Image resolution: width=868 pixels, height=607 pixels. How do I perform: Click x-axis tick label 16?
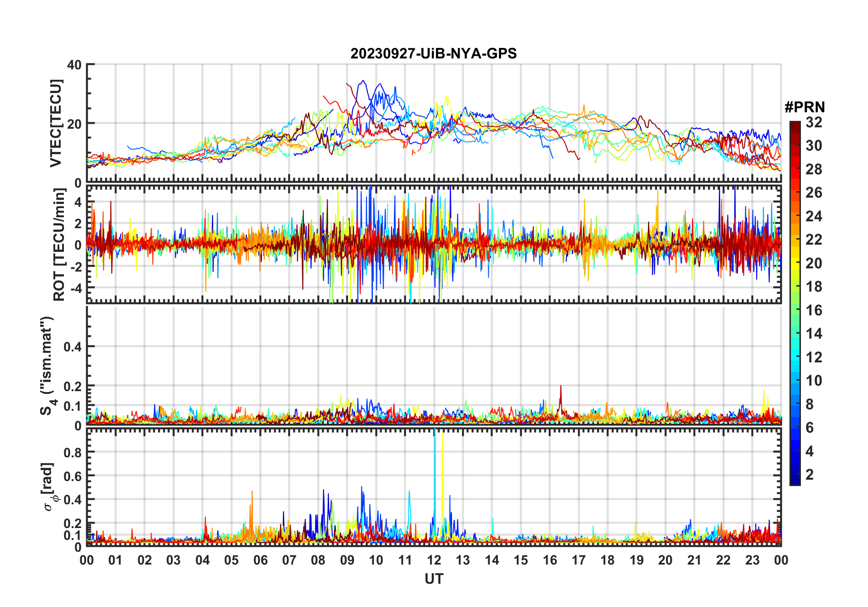(550, 560)
